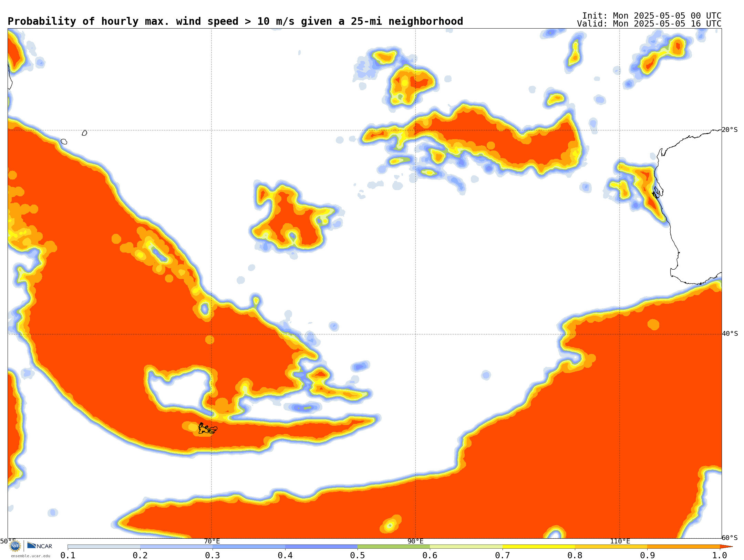744x560 pixels.
Task: Click the colorbar tick label 0.7
Action: [503, 556]
